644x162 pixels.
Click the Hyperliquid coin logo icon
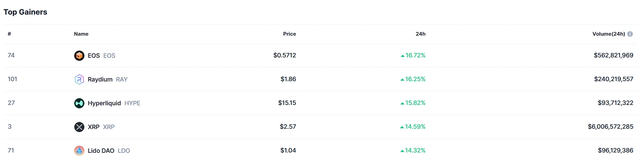(79, 103)
